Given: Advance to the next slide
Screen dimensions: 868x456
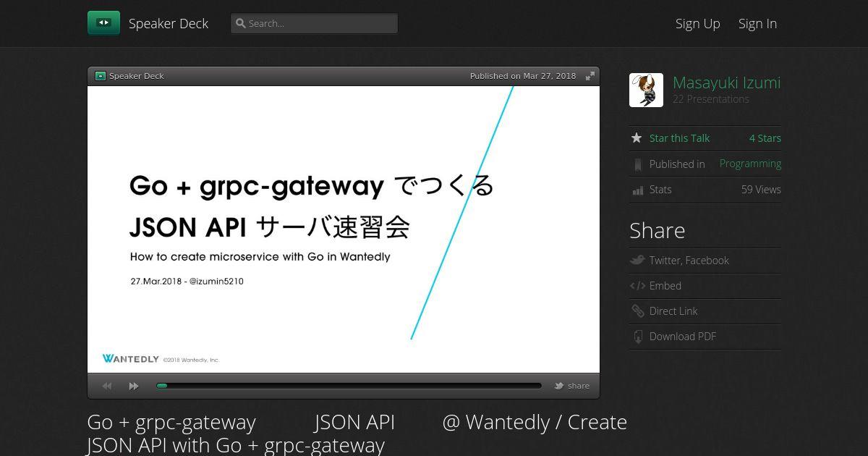Looking at the screenshot, I should point(134,387).
